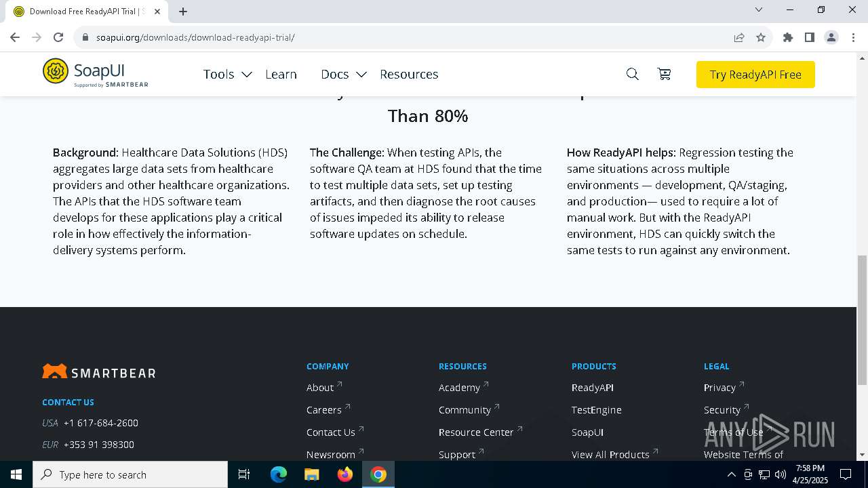Open the network icon in system tray
This screenshot has height=488, width=868.
click(764, 474)
